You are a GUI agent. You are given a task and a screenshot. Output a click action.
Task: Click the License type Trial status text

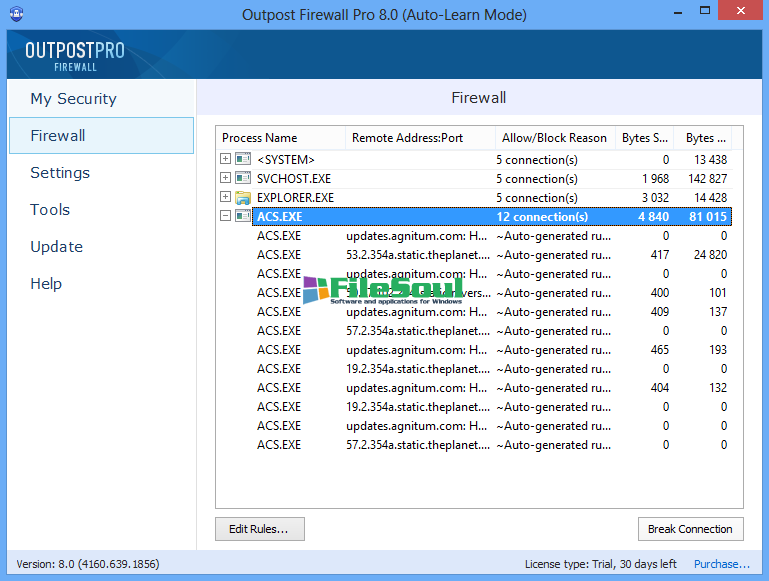point(601,564)
